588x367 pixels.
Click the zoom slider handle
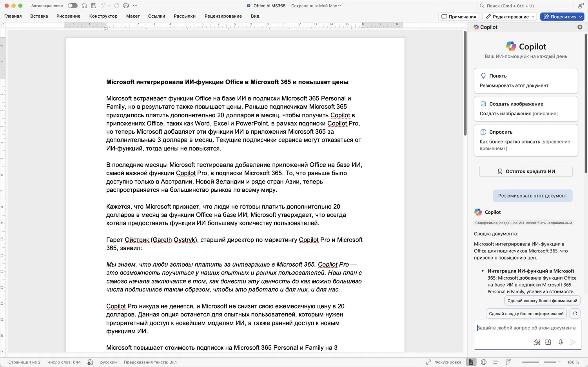(541, 362)
